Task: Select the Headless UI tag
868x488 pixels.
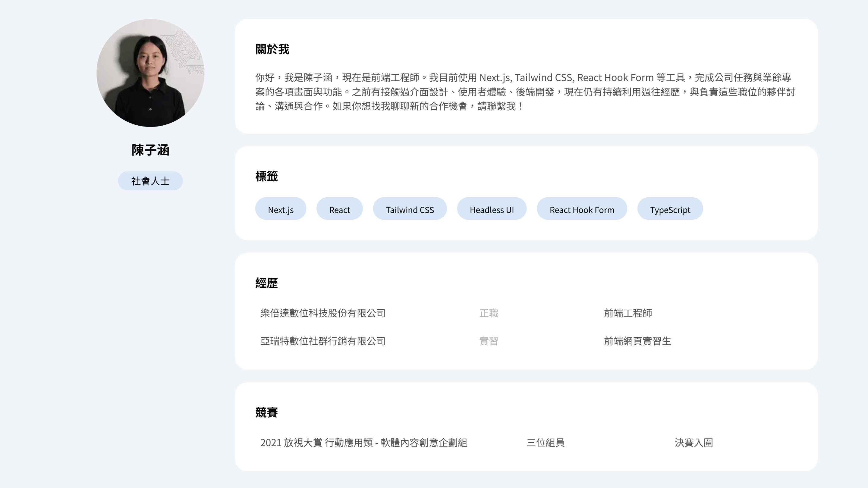Action: pos(492,208)
